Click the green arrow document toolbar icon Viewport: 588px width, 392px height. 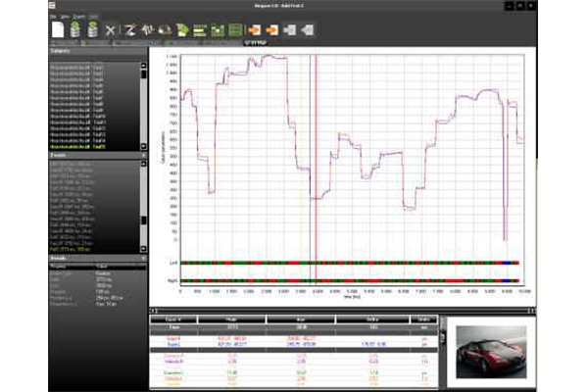182,30
